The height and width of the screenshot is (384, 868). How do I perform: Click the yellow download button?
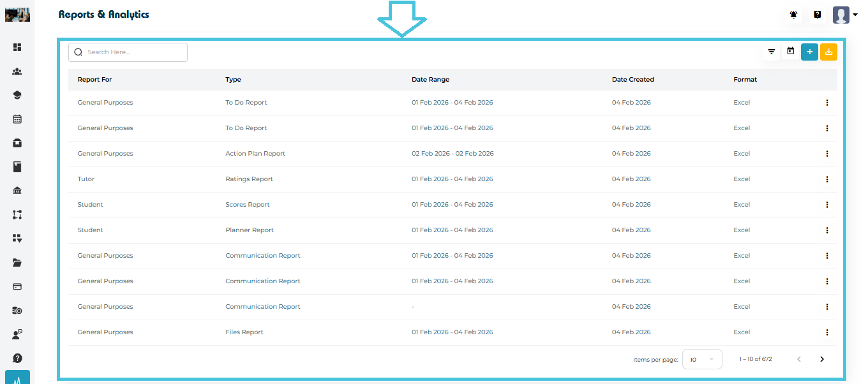coord(828,52)
